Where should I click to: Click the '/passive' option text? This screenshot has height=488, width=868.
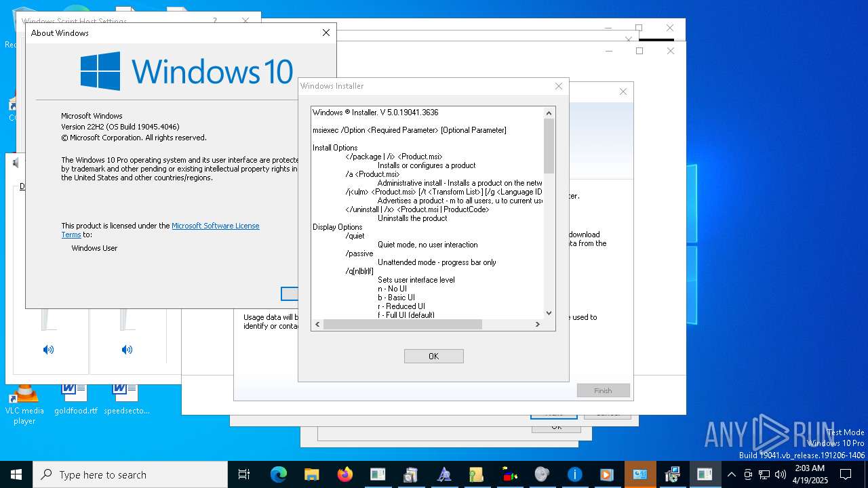tap(359, 253)
